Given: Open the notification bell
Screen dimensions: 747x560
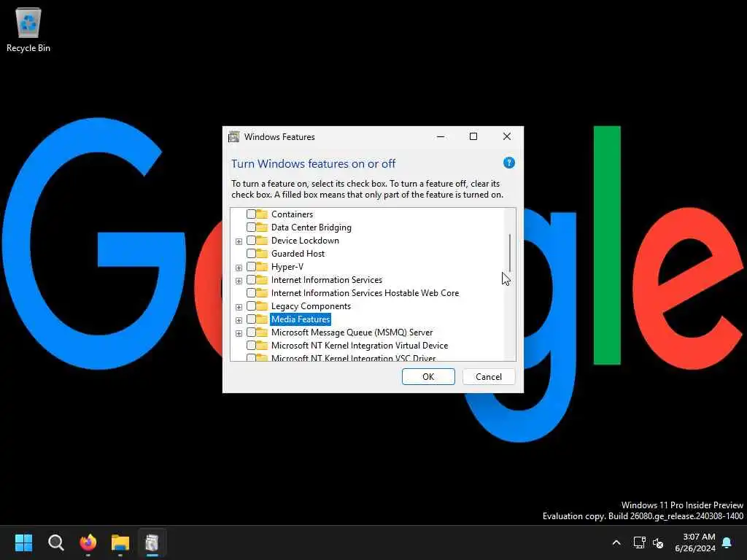Looking at the screenshot, I should click(x=727, y=542).
